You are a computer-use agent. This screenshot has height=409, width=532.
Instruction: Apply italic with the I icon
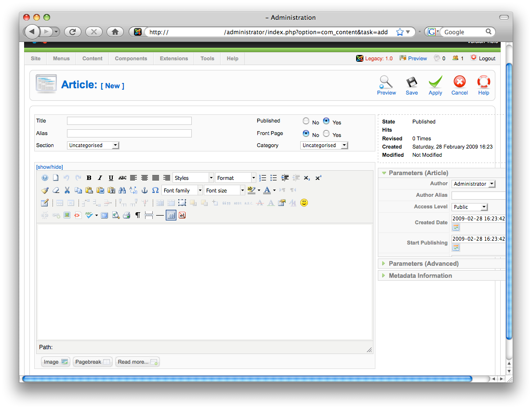tap(100, 177)
